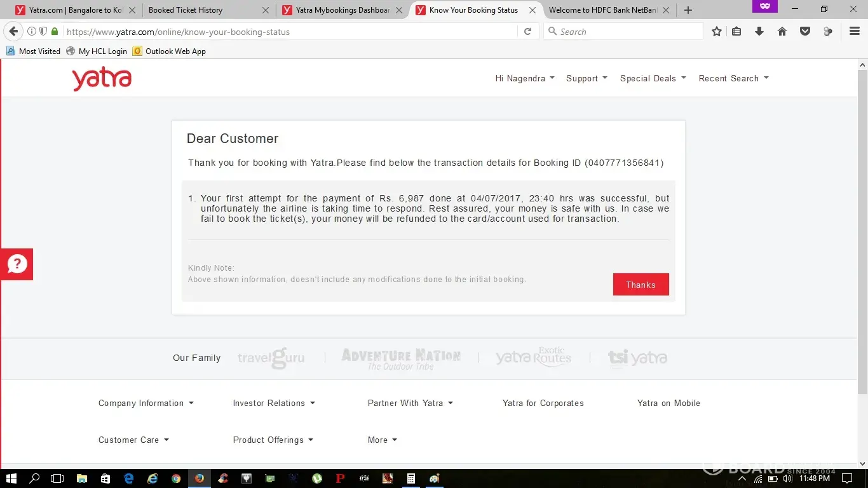
Task: Expand the More footer menu
Action: [382, 440]
